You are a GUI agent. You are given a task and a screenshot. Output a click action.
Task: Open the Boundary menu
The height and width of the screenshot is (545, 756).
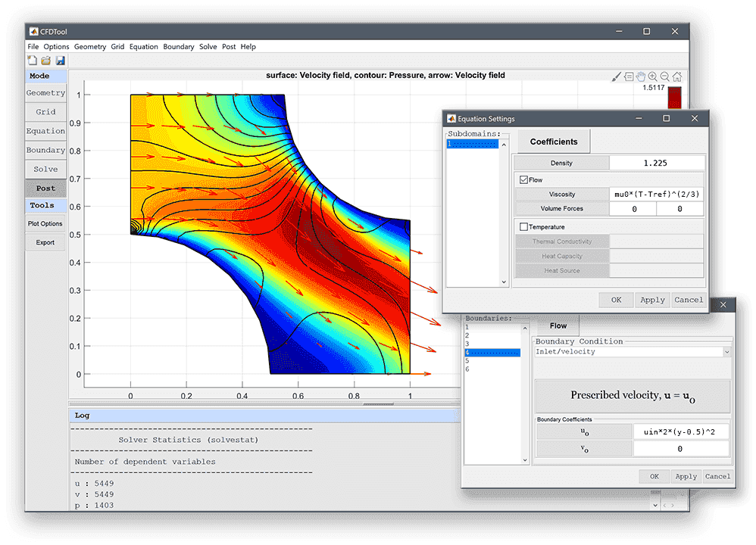pyautogui.click(x=178, y=47)
